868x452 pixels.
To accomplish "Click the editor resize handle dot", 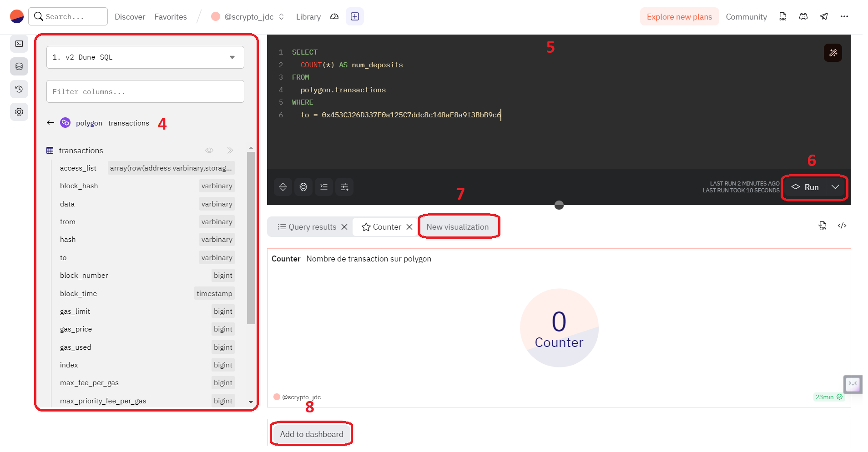I will pos(559,206).
